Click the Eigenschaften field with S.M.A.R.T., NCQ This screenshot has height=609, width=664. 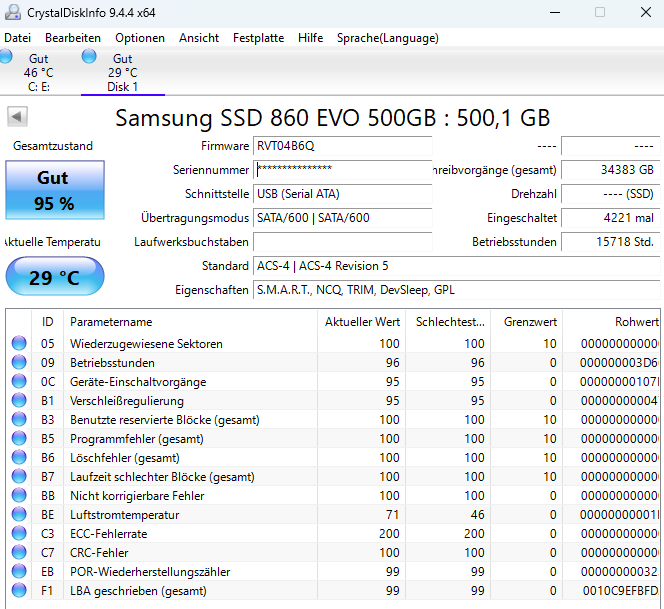456,290
